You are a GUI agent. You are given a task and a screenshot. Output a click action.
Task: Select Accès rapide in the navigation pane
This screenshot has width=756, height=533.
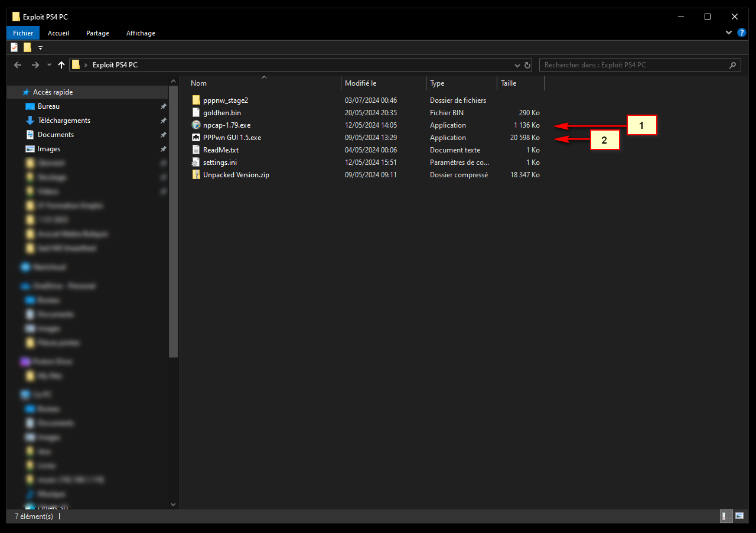pyautogui.click(x=89, y=92)
